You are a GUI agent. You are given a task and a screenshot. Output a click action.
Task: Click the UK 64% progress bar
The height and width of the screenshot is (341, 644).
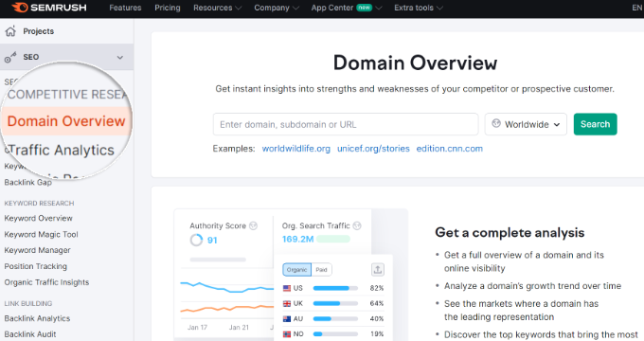pyautogui.click(x=335, y=304)
